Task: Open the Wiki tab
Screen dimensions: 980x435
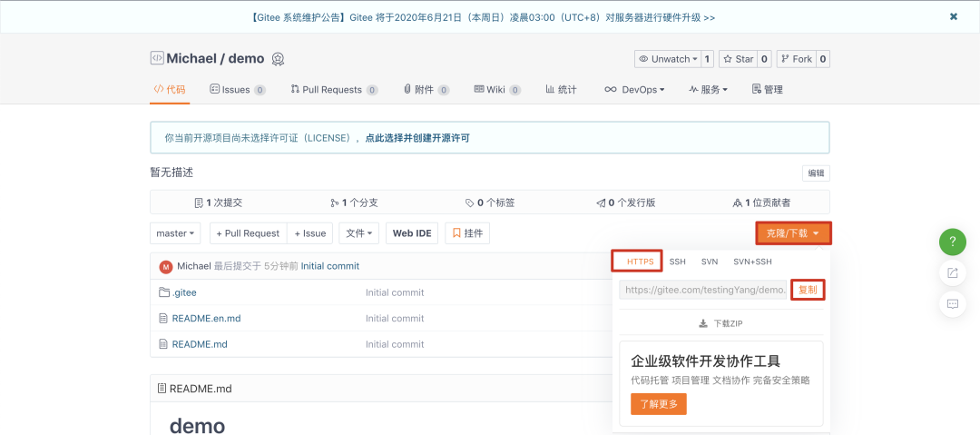Action: [497, 90]
